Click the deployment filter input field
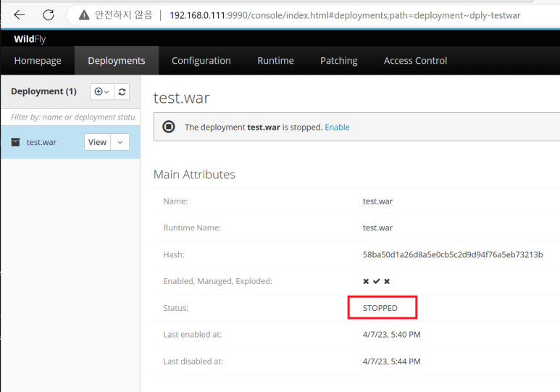 (x=70, y=117)
